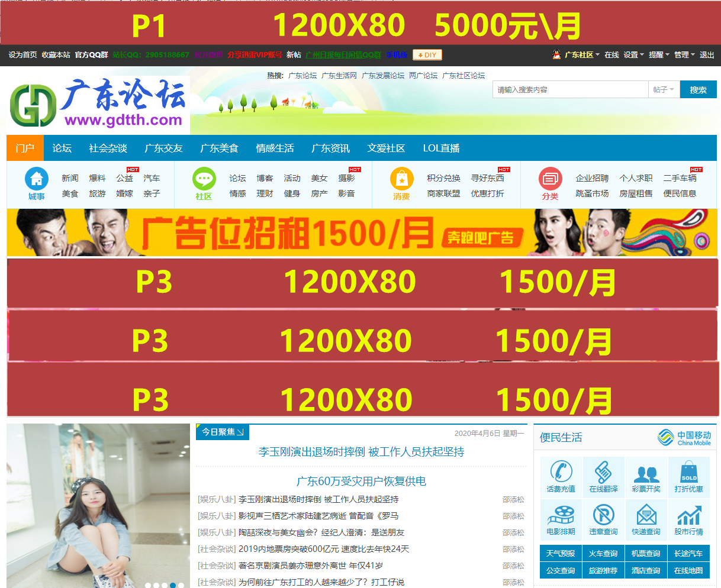Open article 著名京剧演员姜亦珊意外离世 年仅41岁
The height and width of the screenshot is (588, 721).
(311, 566)
